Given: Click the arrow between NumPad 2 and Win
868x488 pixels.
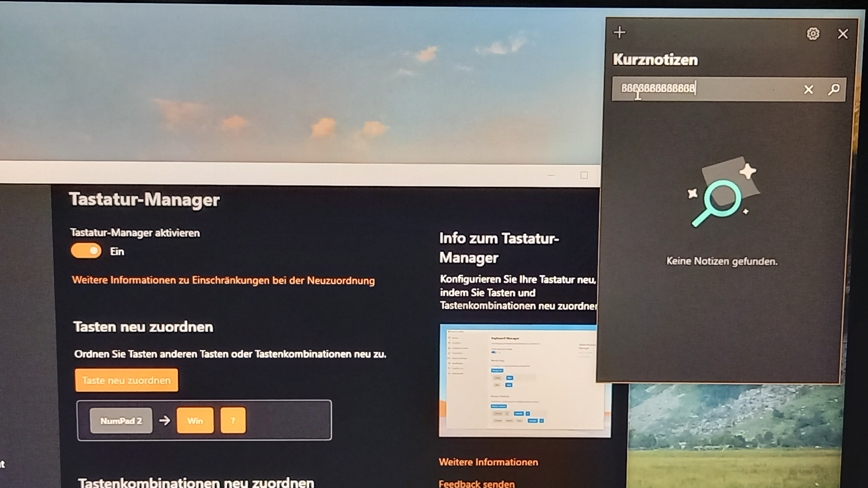Looking at the screenshot, I should (164, 420).
